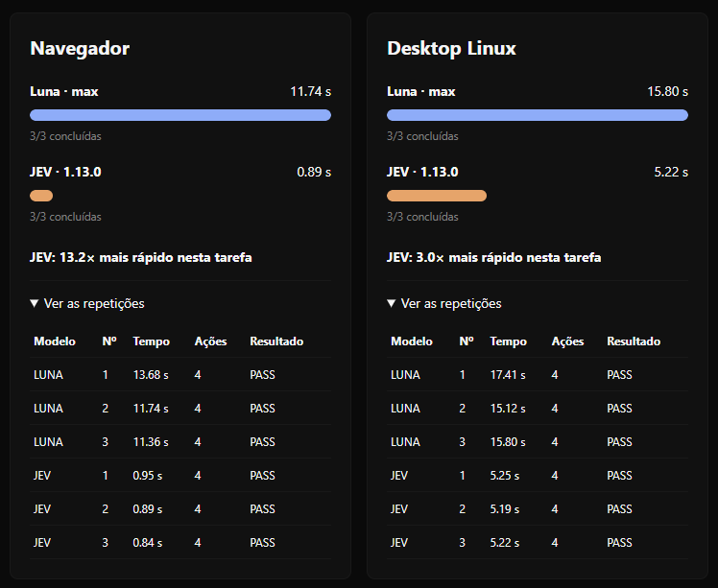Click JEV in the 5.25 s row
Image resolution: width=718 pixels, height=588 pixels.
point(399,476)
